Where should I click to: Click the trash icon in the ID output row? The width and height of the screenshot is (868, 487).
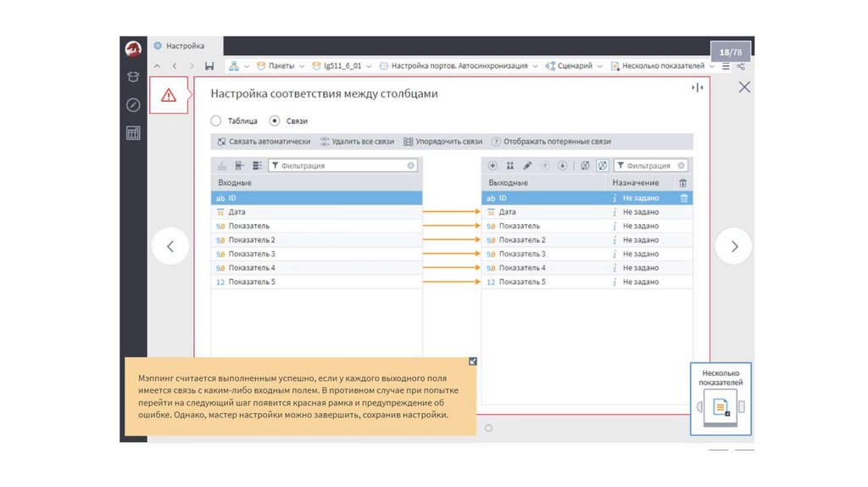[683, 198]
